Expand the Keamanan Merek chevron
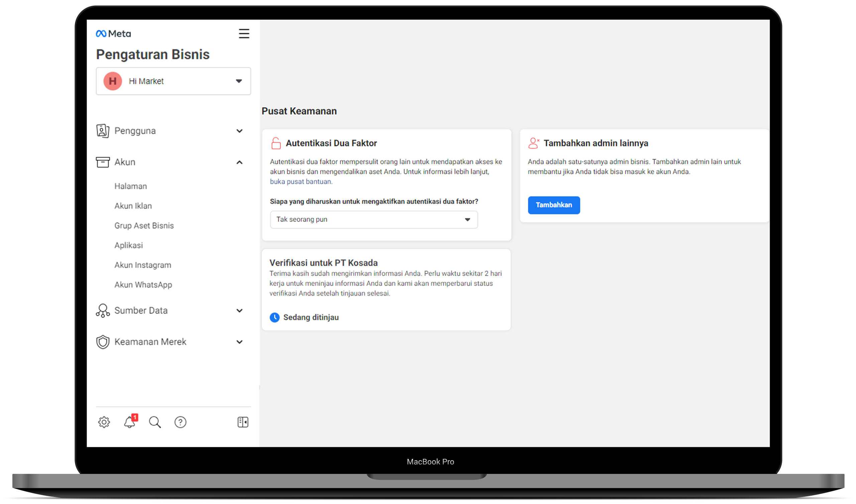Image resolution: width=856 pixels, height=504 pixels. click(239, 342)
